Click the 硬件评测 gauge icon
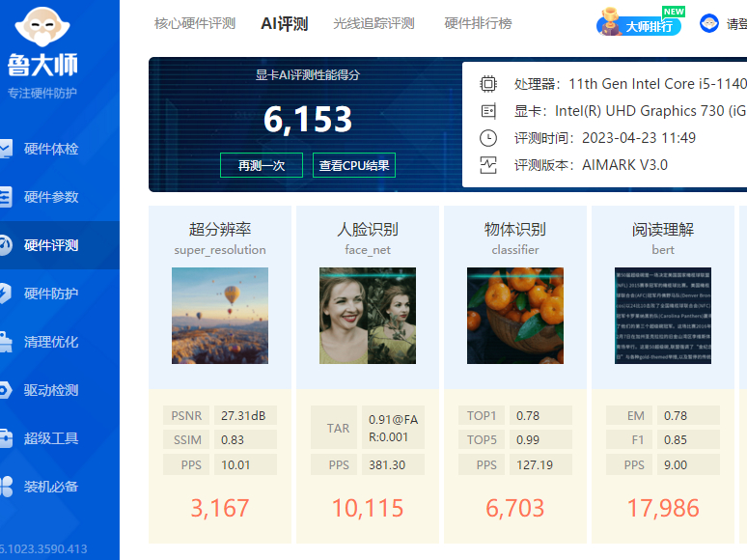This screenshot has width=747, height=560. click(6, 245)
